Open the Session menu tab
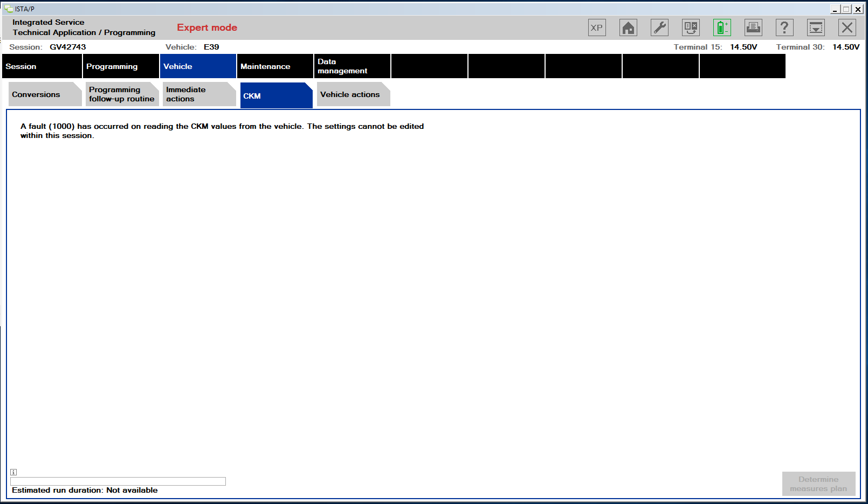The image size is (868, 504). pos(42,66)
